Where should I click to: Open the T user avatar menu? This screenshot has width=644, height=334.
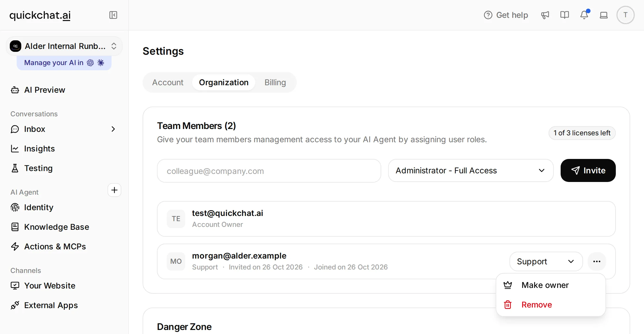pyautogui.click(x=625, y=15)
